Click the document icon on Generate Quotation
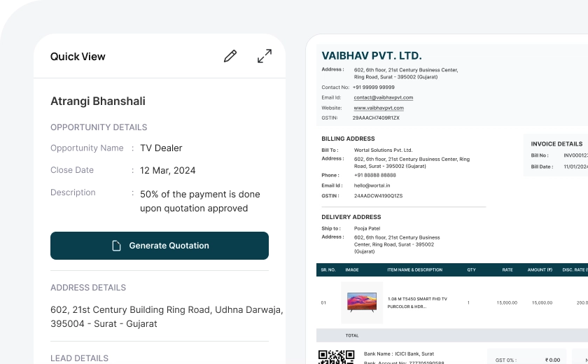Image resolution: width=588 pixels, height=364 pixels. pos(117,246)
